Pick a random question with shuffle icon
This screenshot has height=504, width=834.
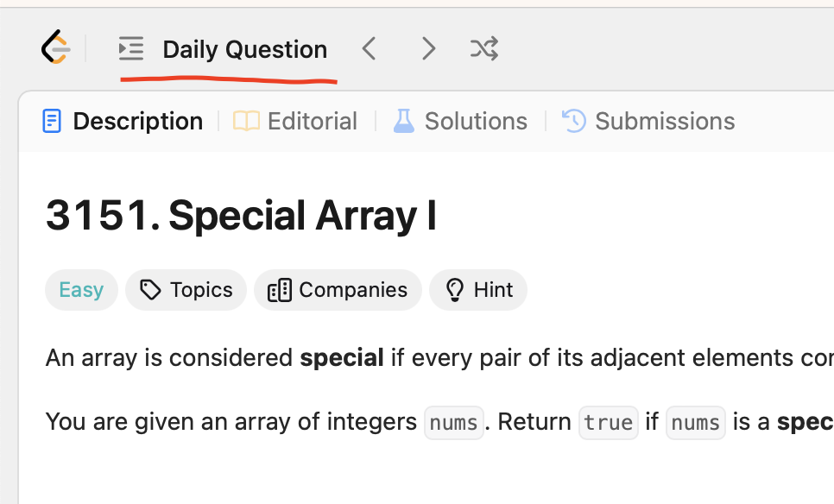[x=484, y=49]
